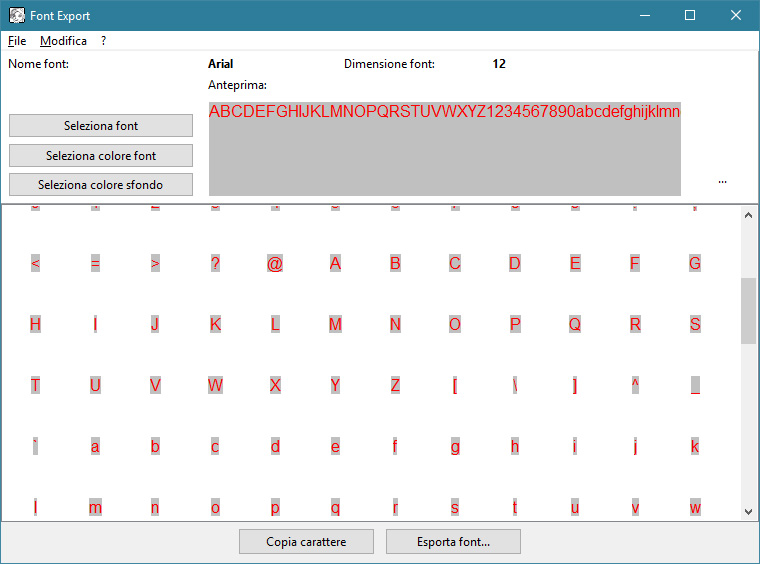
Task: Pick the uppercase 'M' glyph in grid
Action: (335, 325)
